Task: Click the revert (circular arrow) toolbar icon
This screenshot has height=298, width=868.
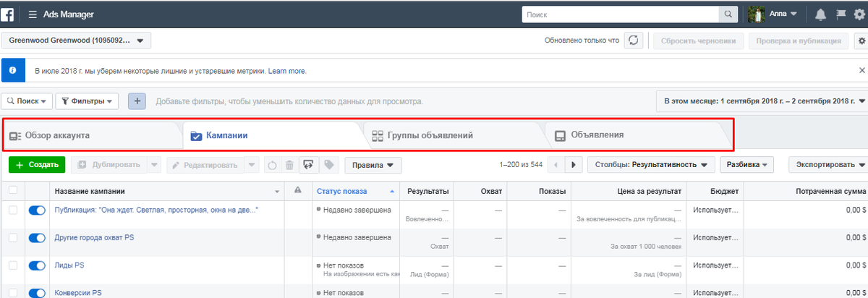Action: click(272, 165)
